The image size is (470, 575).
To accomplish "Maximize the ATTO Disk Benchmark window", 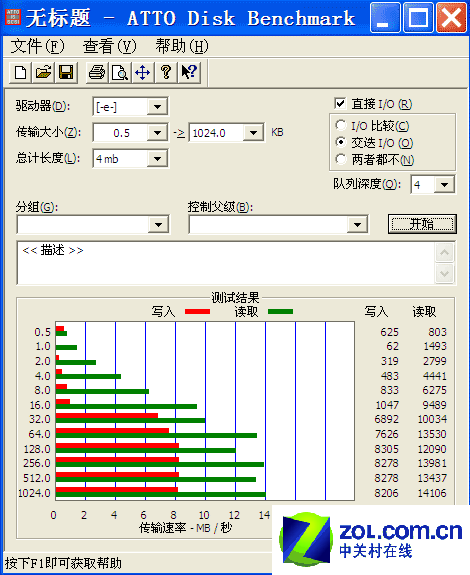I will [418, 18].
